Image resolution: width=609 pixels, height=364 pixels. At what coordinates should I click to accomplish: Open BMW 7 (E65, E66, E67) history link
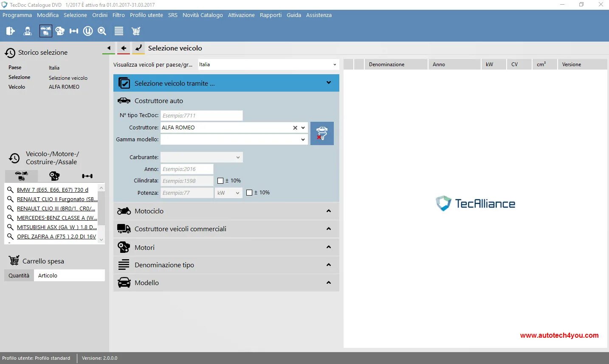tap(53, 190)
